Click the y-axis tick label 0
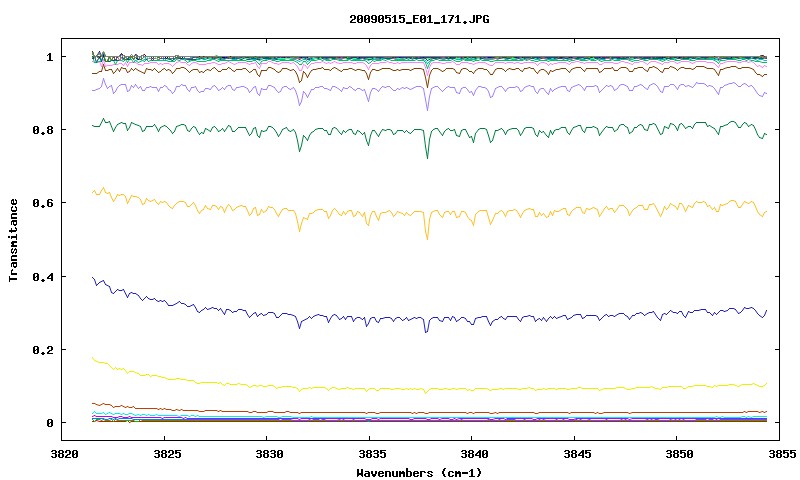 (x=49, y=423)
